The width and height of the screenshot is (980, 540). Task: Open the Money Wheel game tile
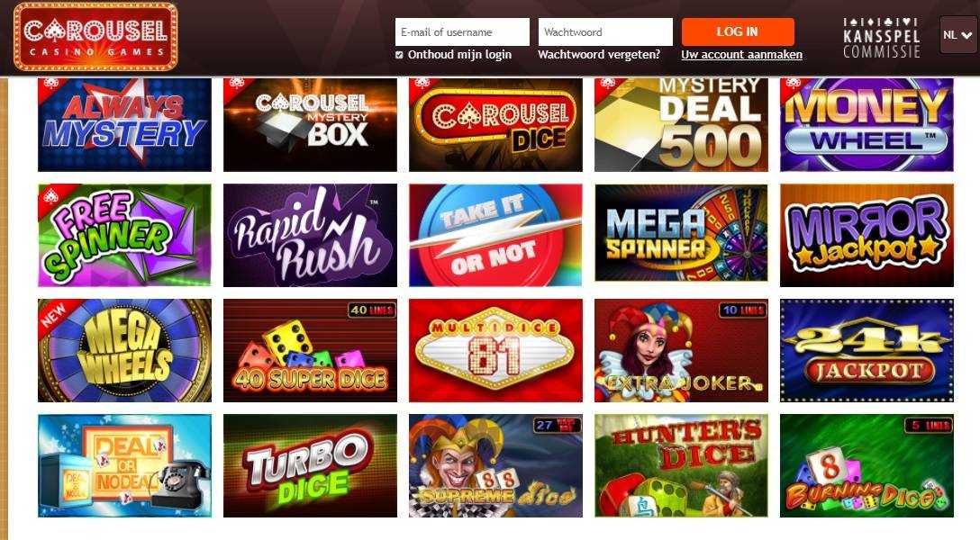click(867, 124)
